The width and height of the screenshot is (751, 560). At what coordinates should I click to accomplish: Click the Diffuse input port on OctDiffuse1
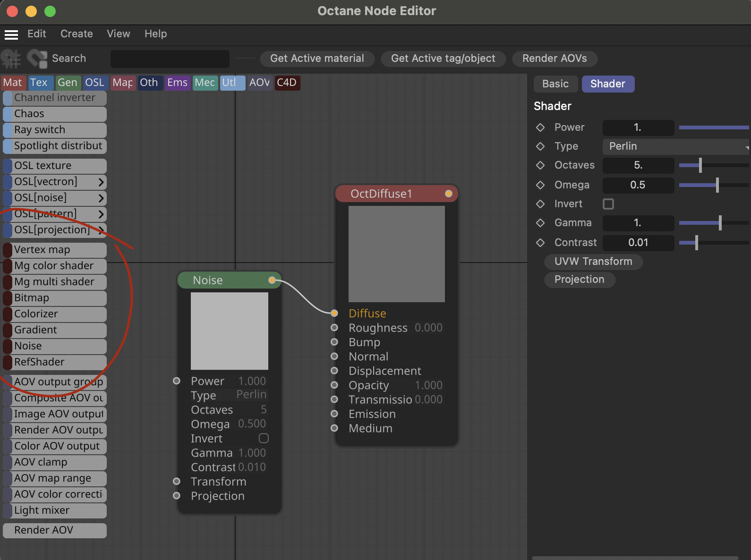pyautogui.click(x=334, y=313)
